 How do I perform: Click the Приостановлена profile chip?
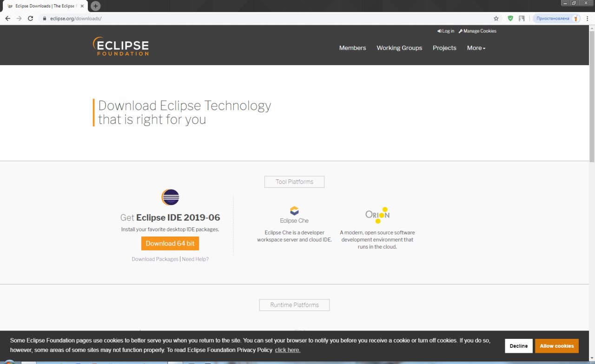pyautogui.click(x=556, y=19)
